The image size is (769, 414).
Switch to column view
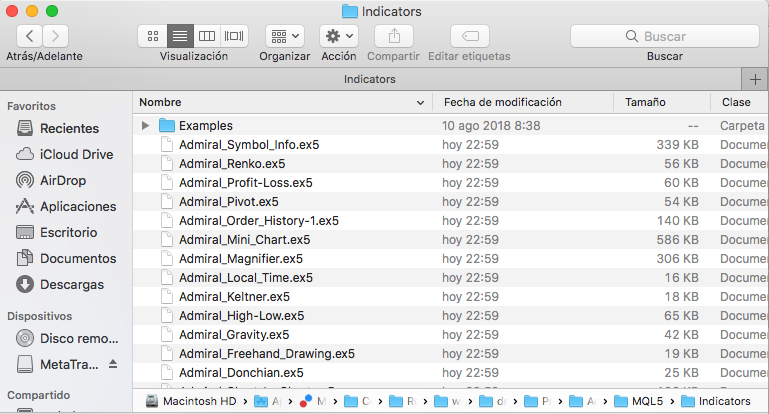[x=207, y=36]
